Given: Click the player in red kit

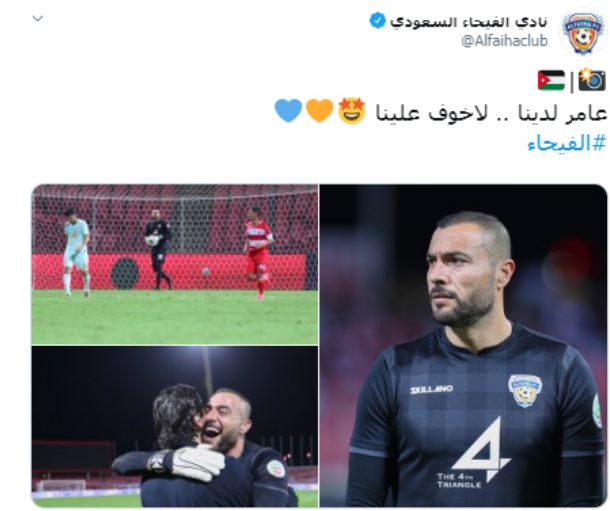Looking at the screenshot, I should click(x=259, y=253).
